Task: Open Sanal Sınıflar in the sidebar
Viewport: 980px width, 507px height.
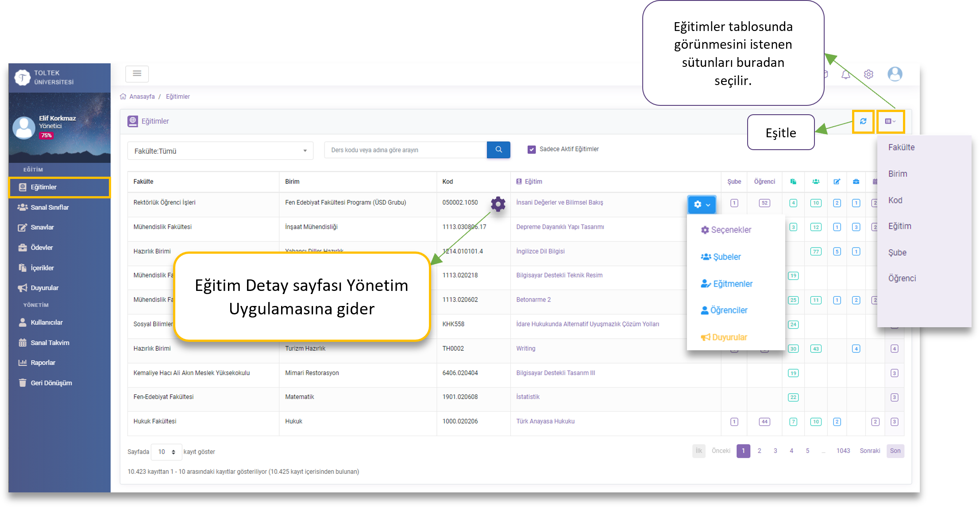Action: click(x=50, y=207)
